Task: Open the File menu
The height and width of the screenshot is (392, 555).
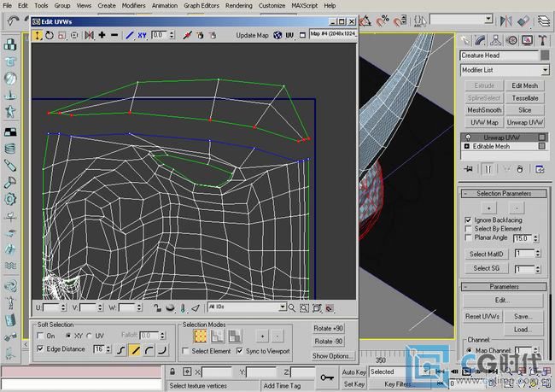Action: click(x=7, y=6)
